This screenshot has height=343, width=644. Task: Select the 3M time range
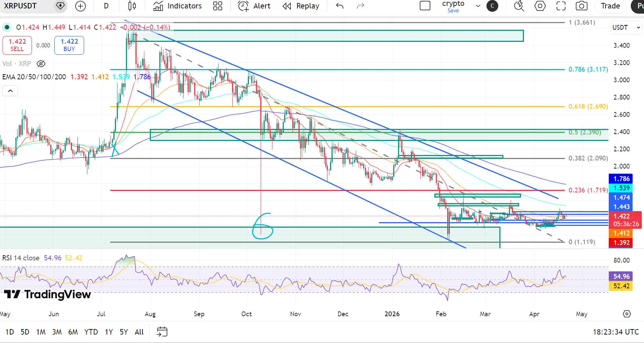point(57,332)
